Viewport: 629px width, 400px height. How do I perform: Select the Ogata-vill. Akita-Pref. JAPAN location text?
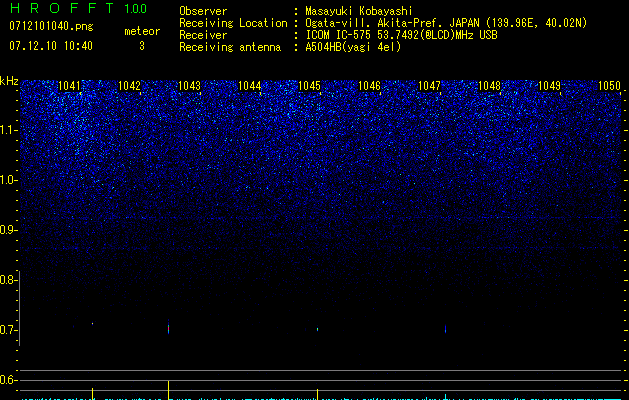coord(446,23)
